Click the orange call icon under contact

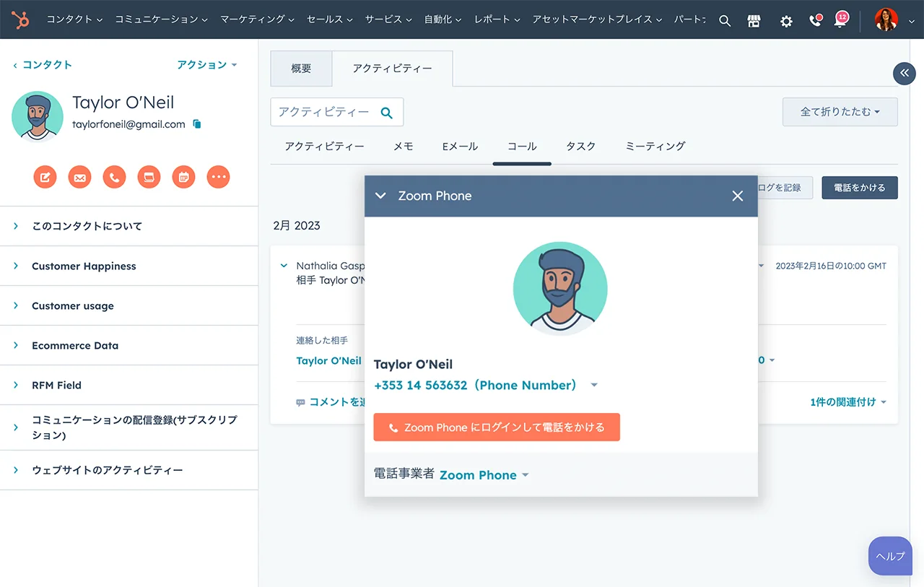point(114,177)
